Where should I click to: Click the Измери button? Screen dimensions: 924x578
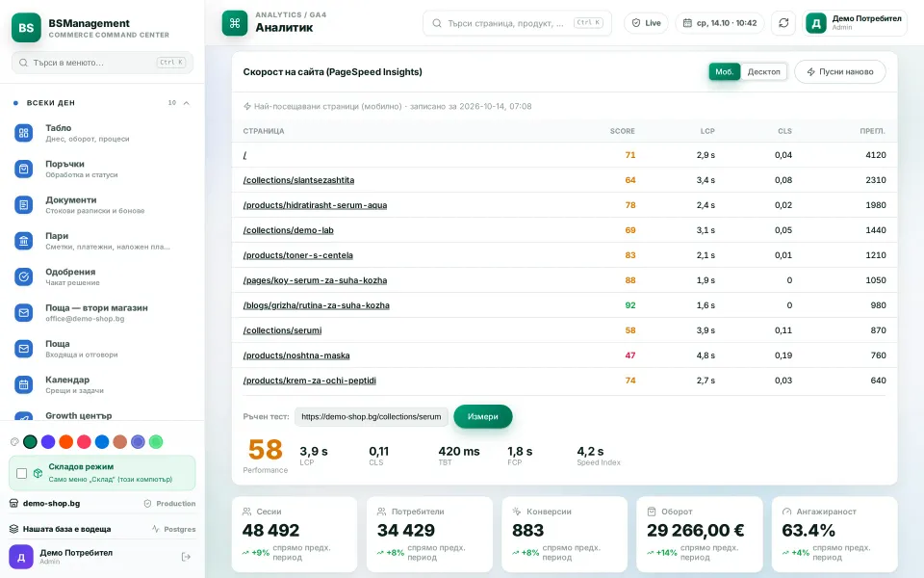pyautogui.click(x=482, y=416)
